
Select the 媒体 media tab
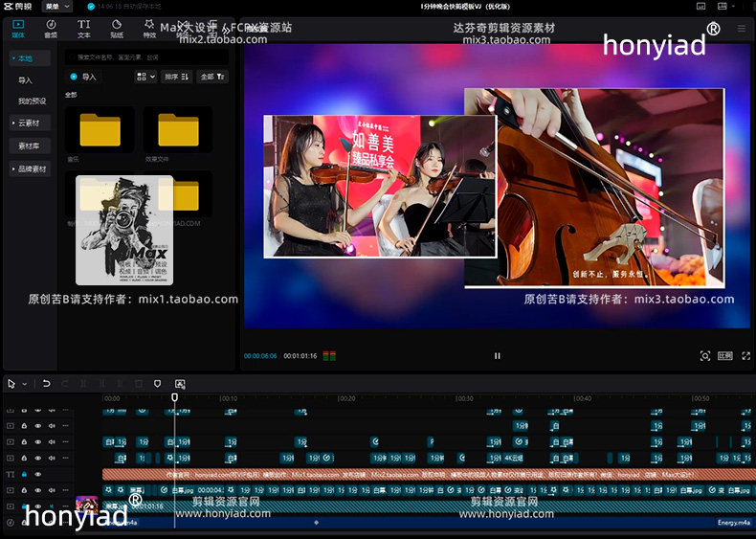point(18,29)
